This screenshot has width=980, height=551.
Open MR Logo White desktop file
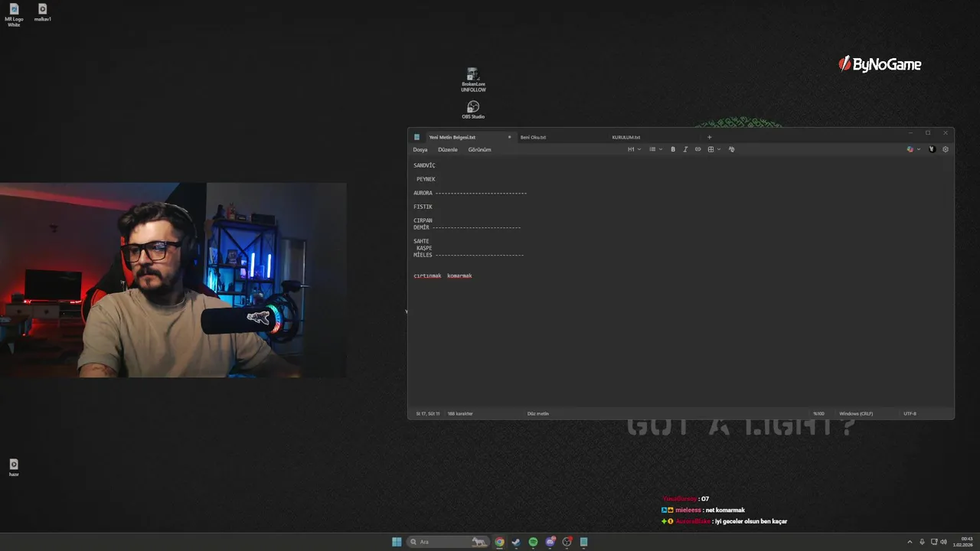point(14,15)
